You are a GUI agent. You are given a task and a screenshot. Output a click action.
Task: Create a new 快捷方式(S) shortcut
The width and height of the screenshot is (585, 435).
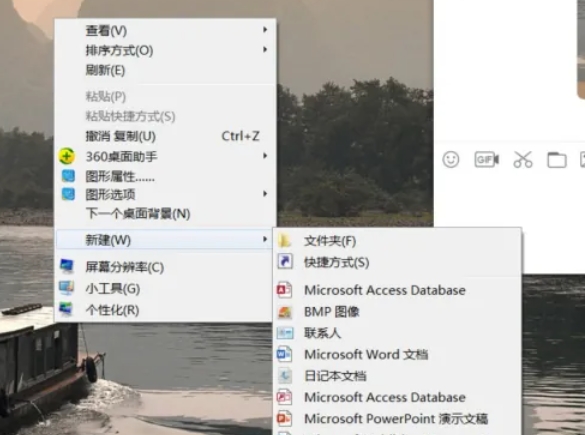[398, 262]
